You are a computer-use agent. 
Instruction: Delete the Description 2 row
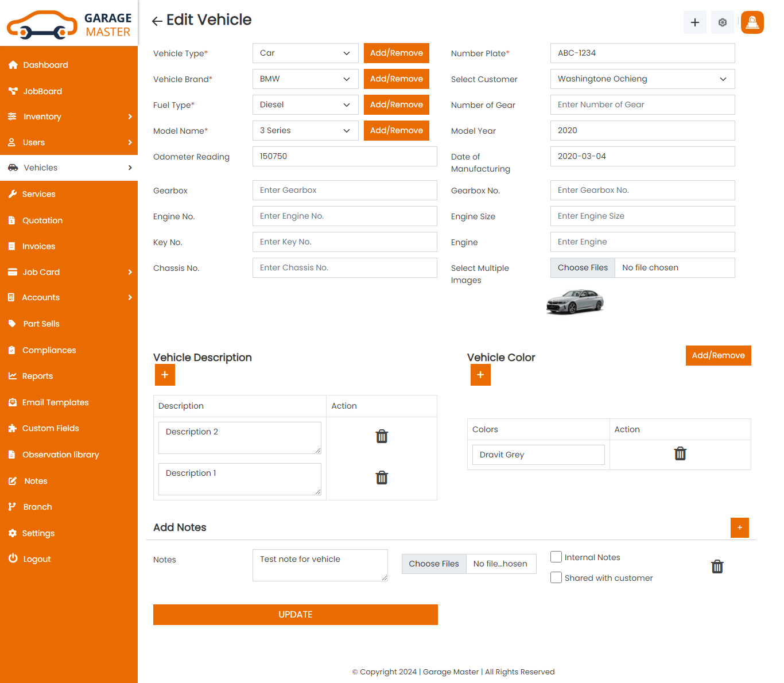[382, 437]
